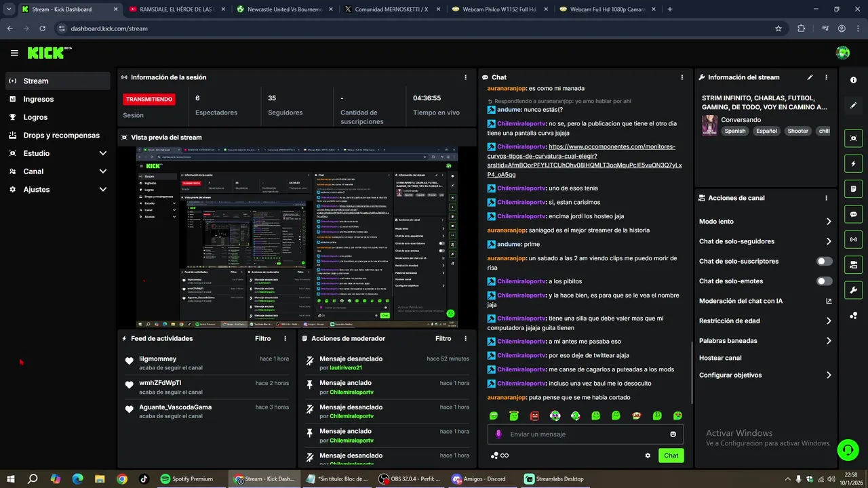Open Chat panel options menu
This screenshot has height=488, width=868.
click(682, 77)
